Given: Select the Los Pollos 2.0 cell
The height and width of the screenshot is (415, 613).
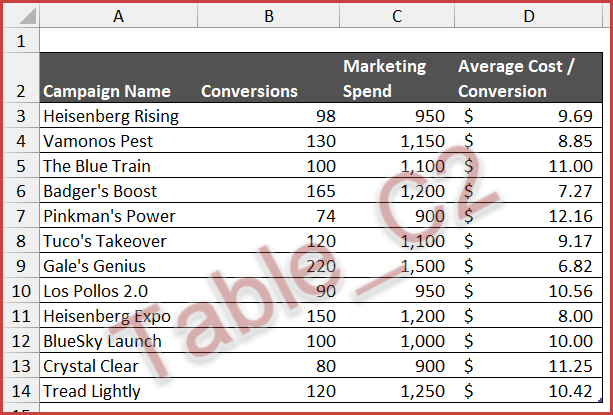Looking at the screenshot, I should pos(95,291).
